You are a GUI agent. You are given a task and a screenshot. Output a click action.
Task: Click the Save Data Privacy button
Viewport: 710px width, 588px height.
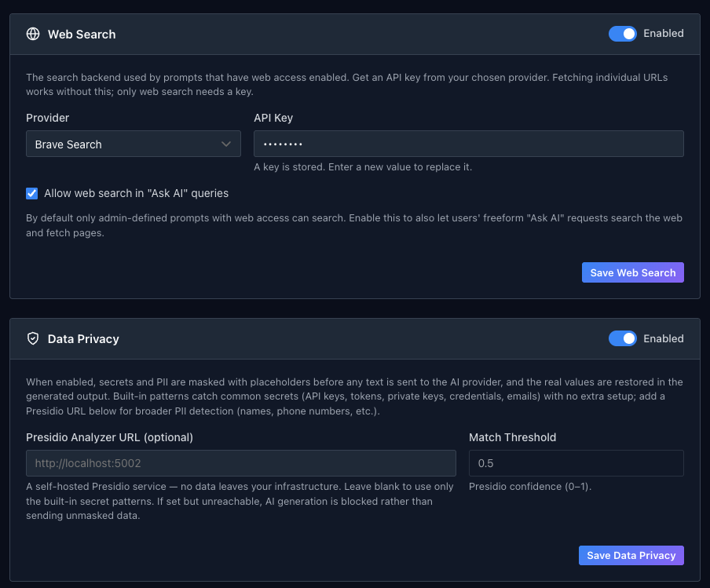pyautogui.click(x=631, y=555)
